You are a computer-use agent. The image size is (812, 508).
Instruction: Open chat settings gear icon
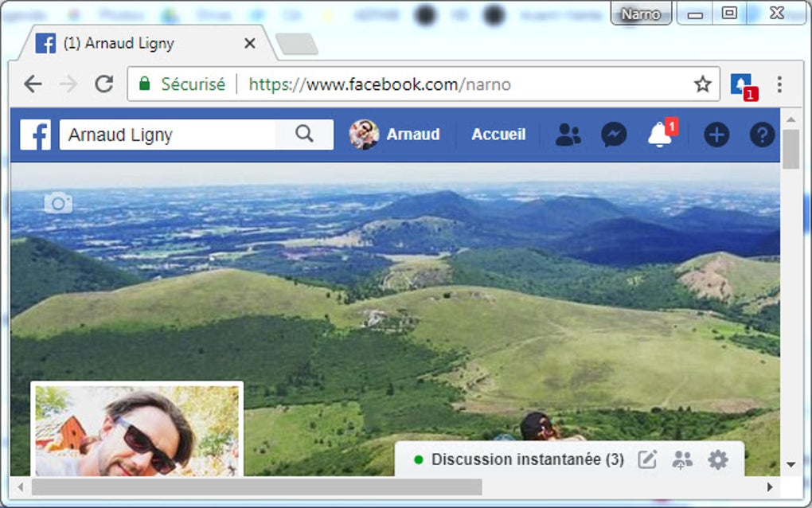[x=717, y=459]
